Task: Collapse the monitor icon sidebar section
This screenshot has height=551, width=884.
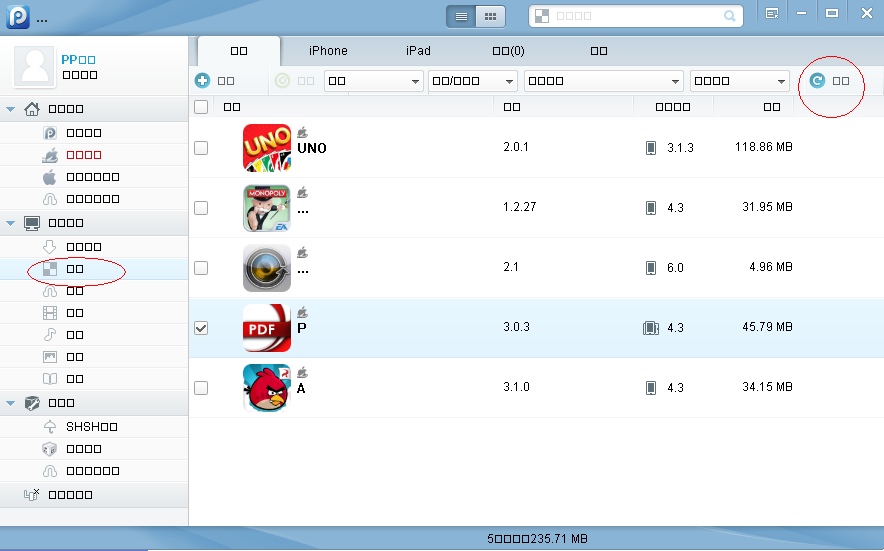Action: [10, 223]
